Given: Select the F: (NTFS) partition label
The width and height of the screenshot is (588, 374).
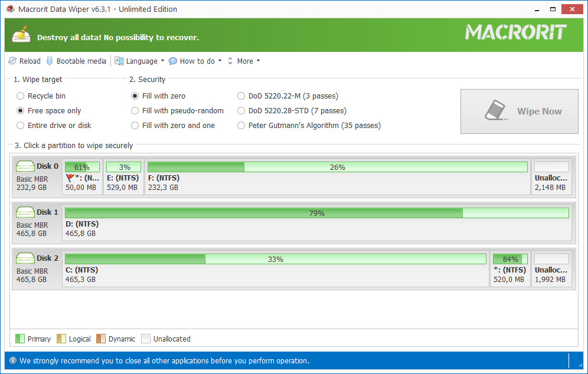Looking at the screenshot, I should point(164,178).
